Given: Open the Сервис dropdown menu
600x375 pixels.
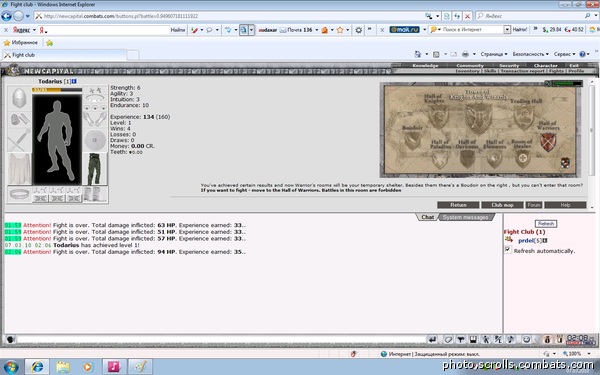Looking at the screenshot, I should click(x=564, y=54).
